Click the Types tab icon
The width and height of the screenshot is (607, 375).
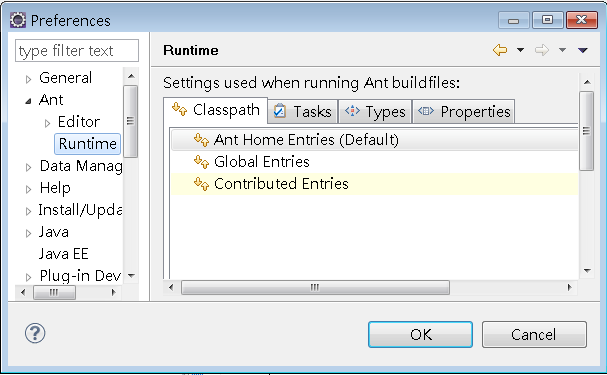352,111
